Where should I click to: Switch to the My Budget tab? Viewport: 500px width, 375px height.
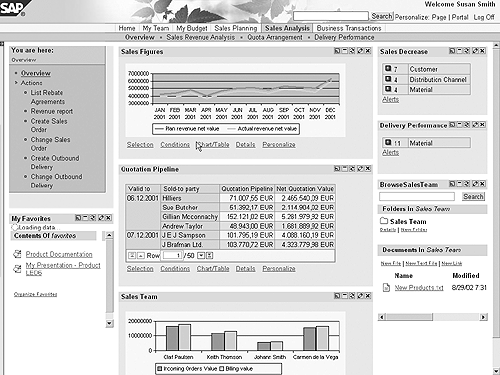pos(192,28)
